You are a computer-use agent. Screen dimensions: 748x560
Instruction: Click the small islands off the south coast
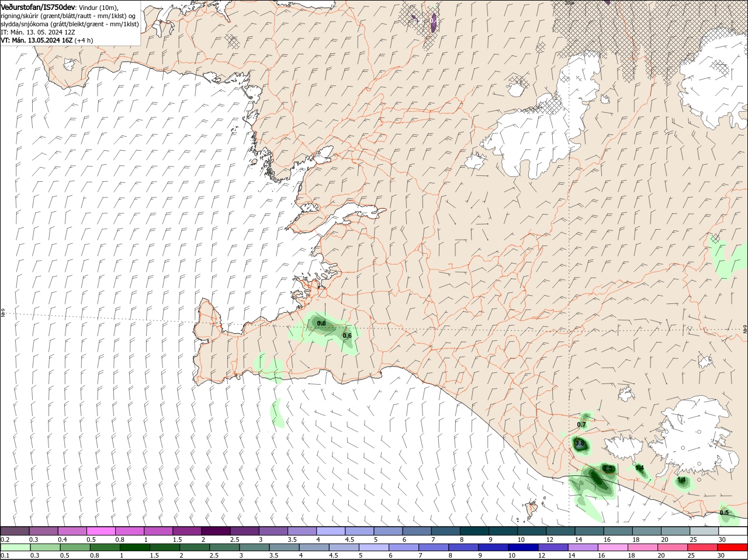click(532, 509)
